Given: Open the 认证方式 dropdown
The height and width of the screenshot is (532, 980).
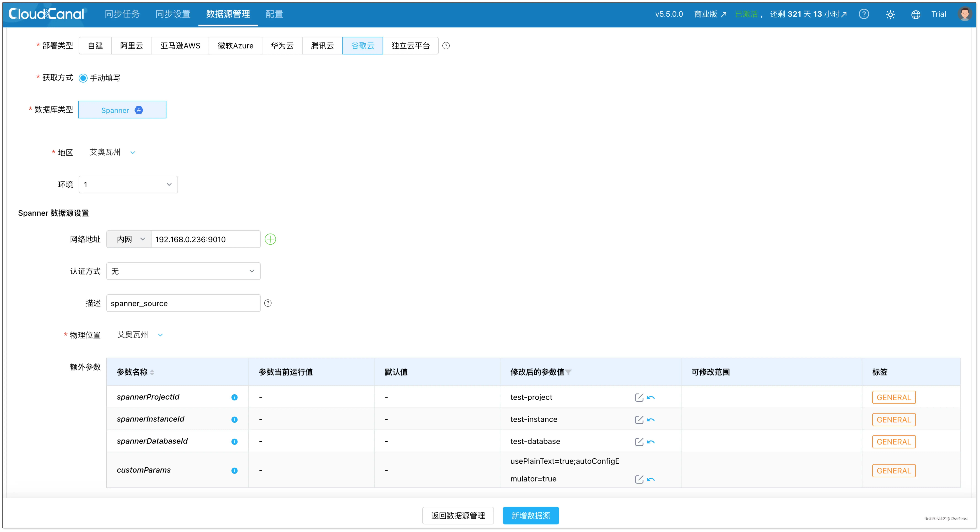Looking at the screenshot, I should pyautogui.click(x=183, y=271).
